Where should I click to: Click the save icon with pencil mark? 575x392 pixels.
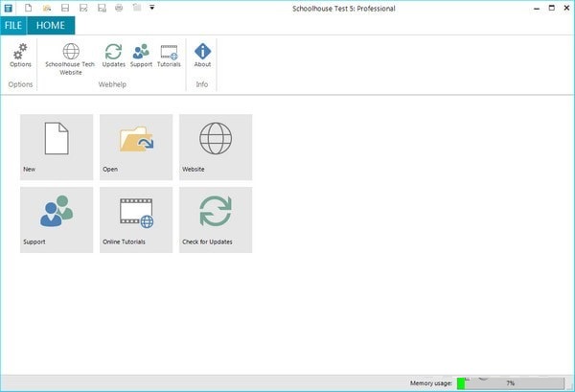(x=83, y=8)
